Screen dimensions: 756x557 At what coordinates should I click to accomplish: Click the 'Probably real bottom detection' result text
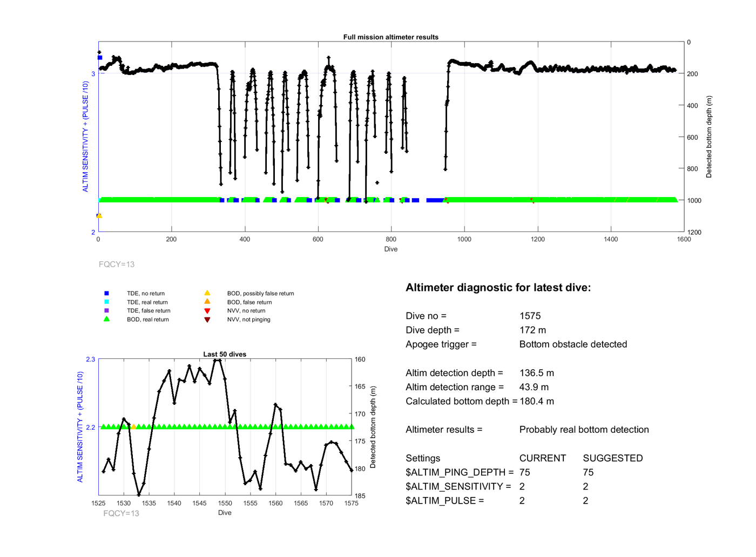584,430
